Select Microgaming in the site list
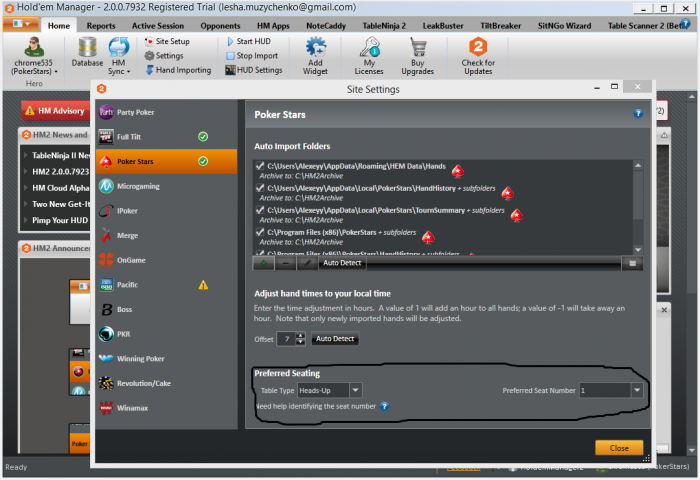This screenshot has width=700, height=480. [x=166, y=186]
